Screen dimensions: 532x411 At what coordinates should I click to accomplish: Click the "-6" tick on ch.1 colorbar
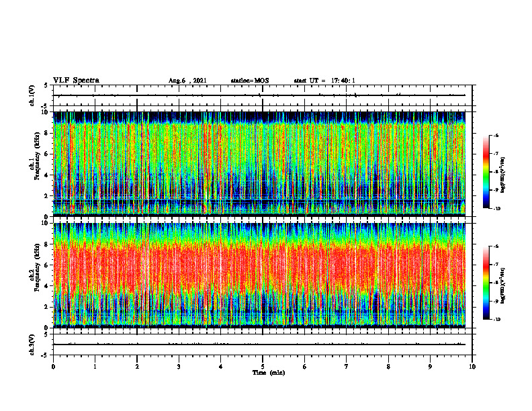[x=496, y=135]
